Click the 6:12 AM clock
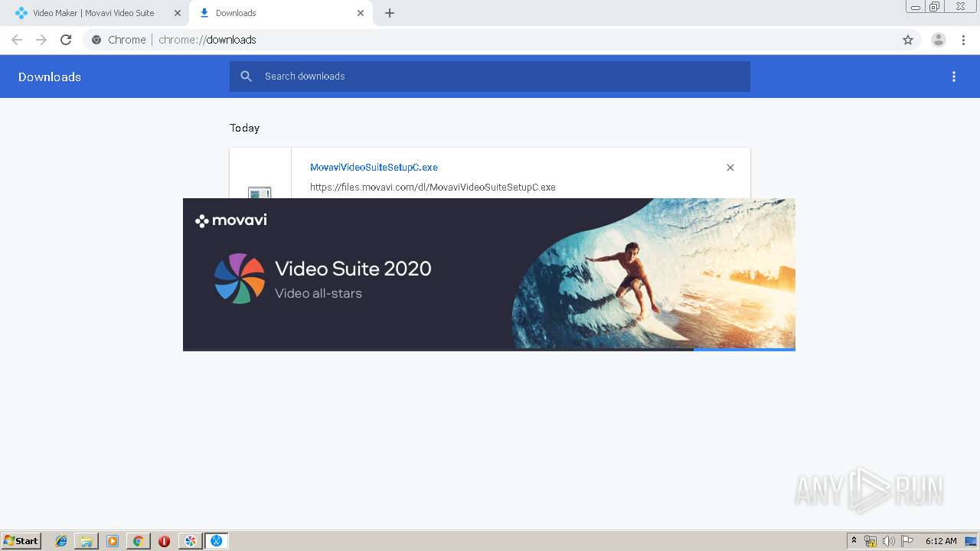980x551 pixels. [x=941, y=541]
